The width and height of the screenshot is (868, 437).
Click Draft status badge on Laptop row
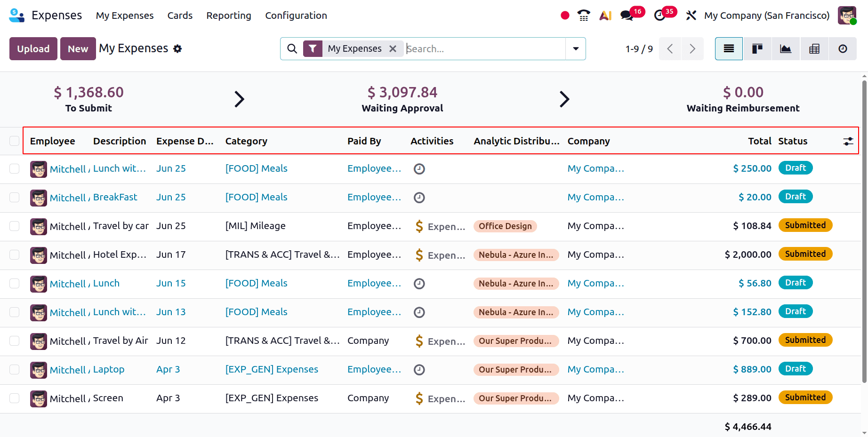(x=796, y=369)
